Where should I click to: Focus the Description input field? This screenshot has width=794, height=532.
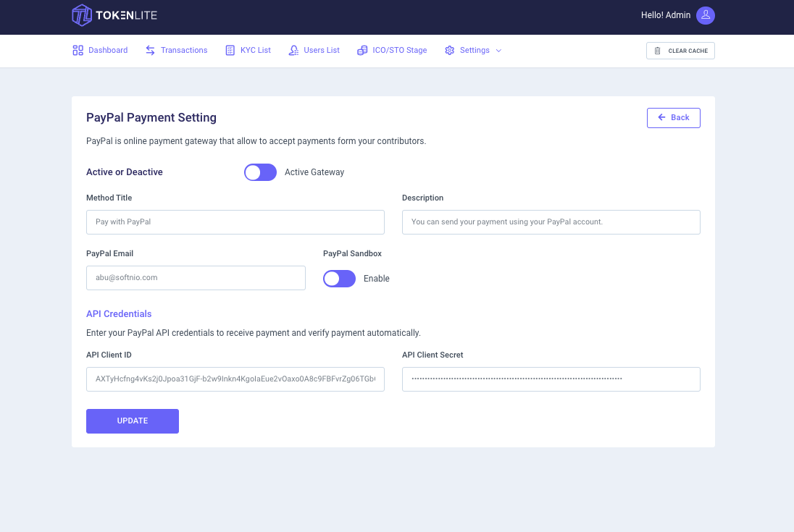551,222
